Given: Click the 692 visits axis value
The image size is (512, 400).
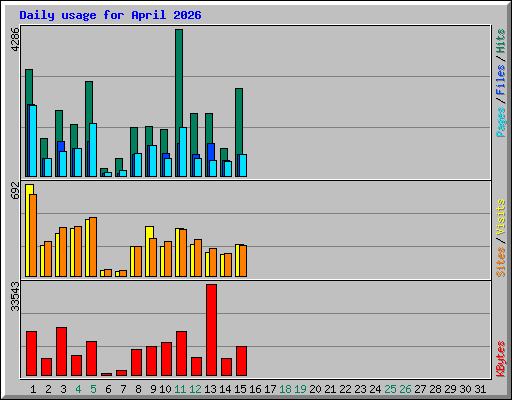Looking at the screenshot, I should coord(15,191).
